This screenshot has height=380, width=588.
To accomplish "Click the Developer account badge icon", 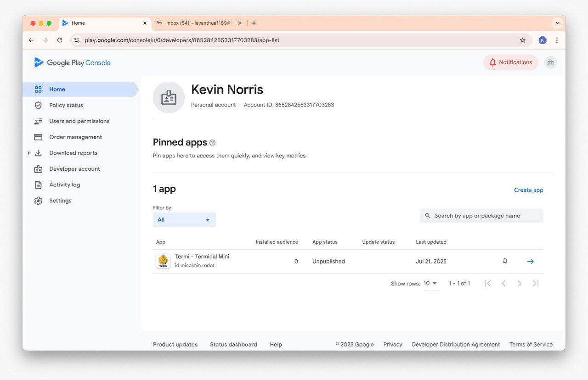I will coord(38,169).
